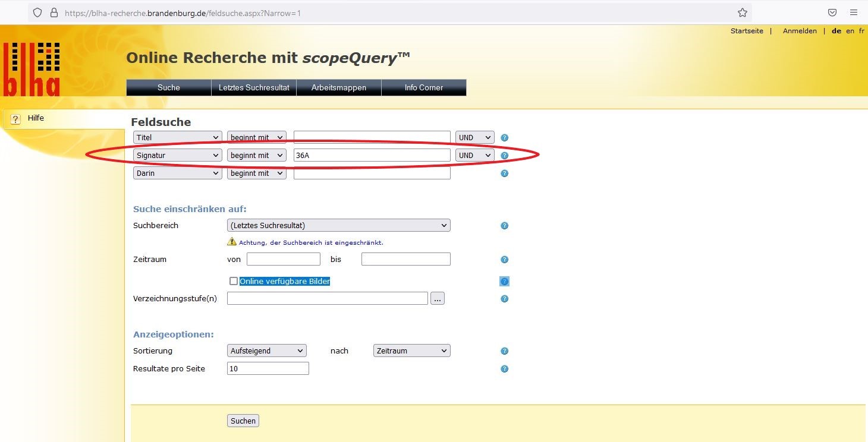Open 'beginnt mit' dropdown in Signatur row
Viewport: 868px width, 442px height.
tap(257, 155)
